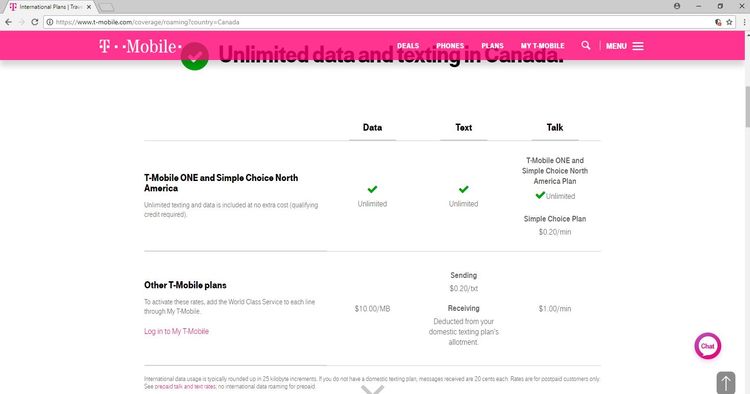Open prepaid talk and text rates link

point(185,386)
